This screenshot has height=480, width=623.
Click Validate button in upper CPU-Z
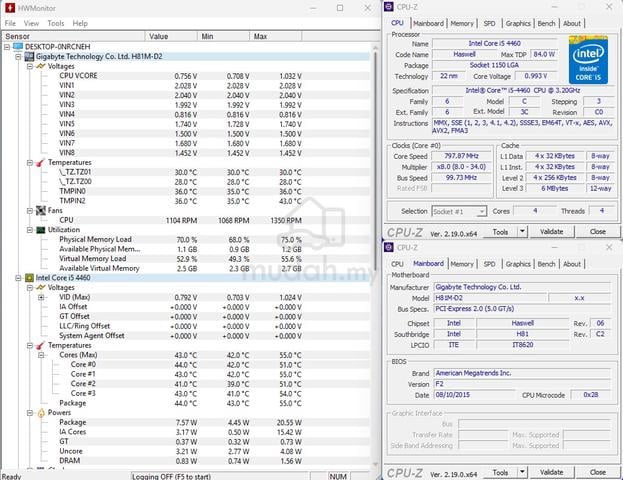click(x=551, y=231)
